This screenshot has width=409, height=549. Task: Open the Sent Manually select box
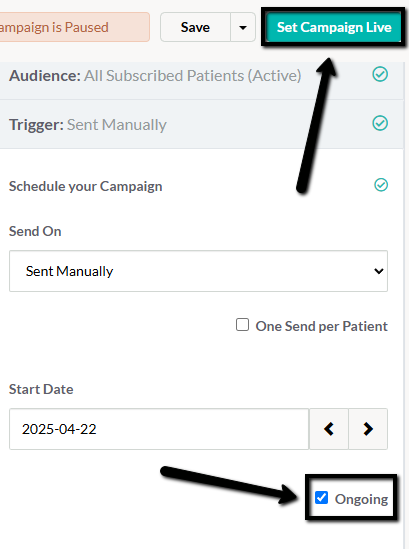point(198,271)
